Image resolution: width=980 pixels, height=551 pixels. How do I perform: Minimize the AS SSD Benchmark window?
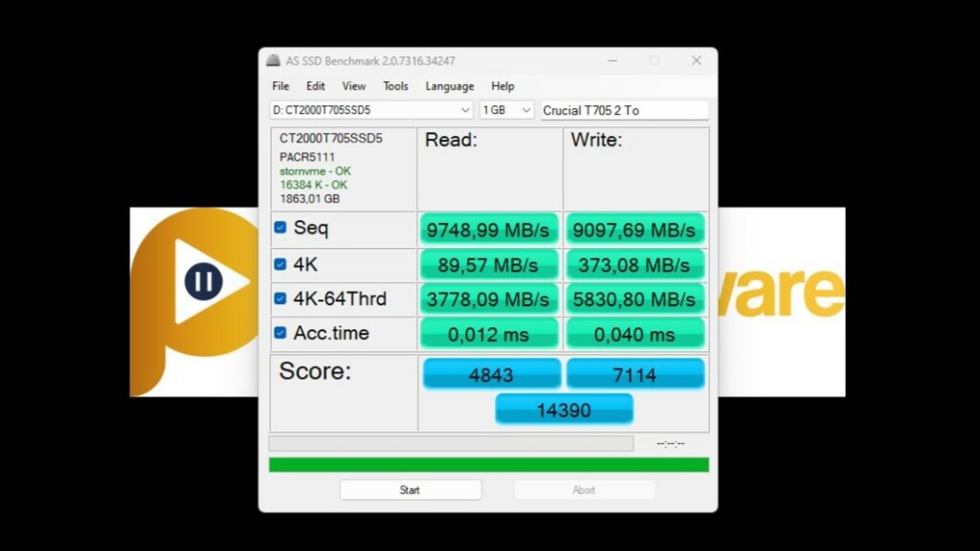coord(612,60)
